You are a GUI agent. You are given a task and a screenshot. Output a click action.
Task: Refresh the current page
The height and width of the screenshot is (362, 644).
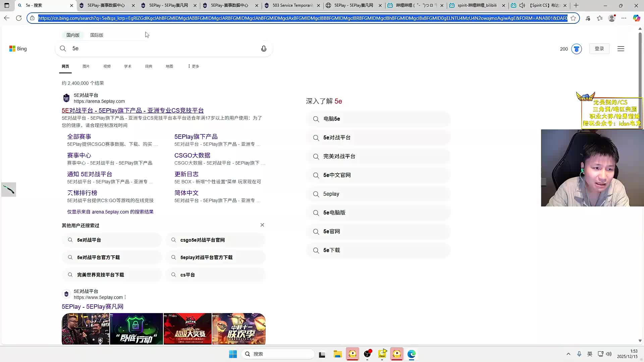(x=19, y=18)
